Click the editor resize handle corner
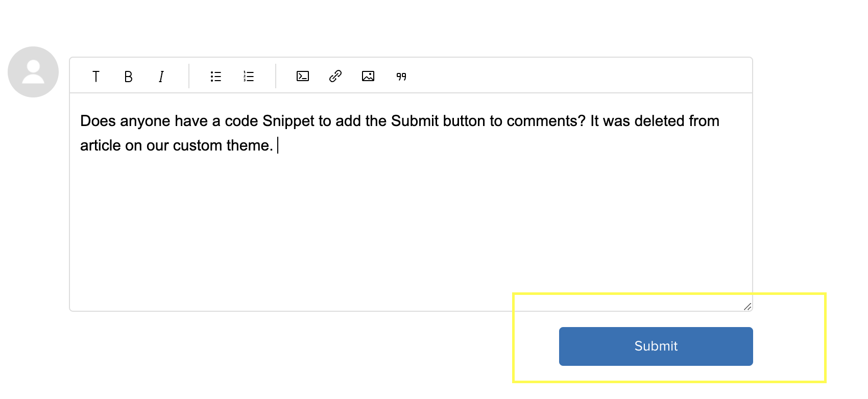 [748, 306]
